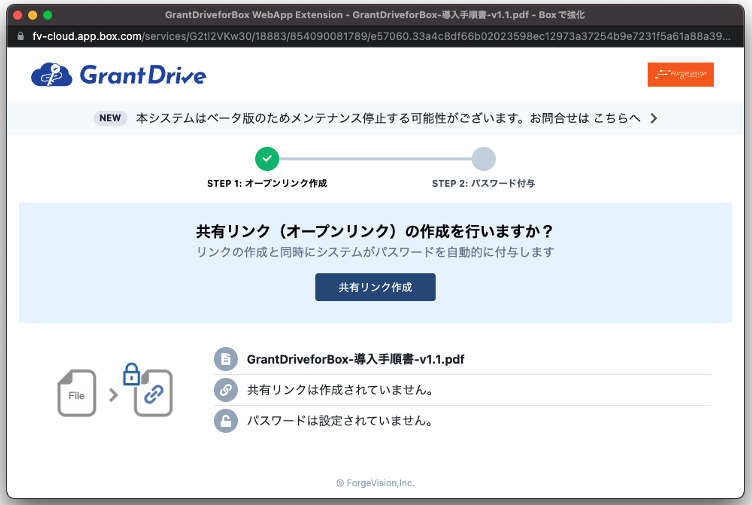Screen dimensions: 752x505
Task: Click STEP 1: オープンリンク作成 label
Action: [x=267, y=183]
